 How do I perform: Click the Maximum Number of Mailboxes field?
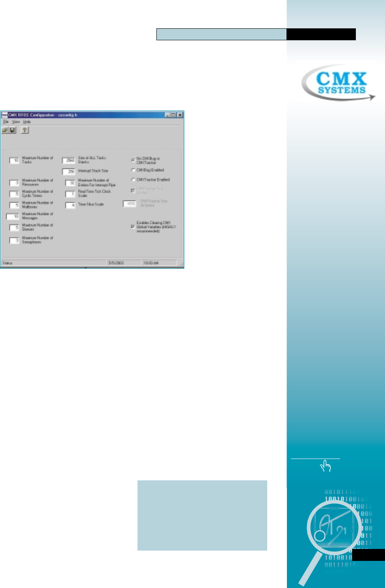pos(14,205)
